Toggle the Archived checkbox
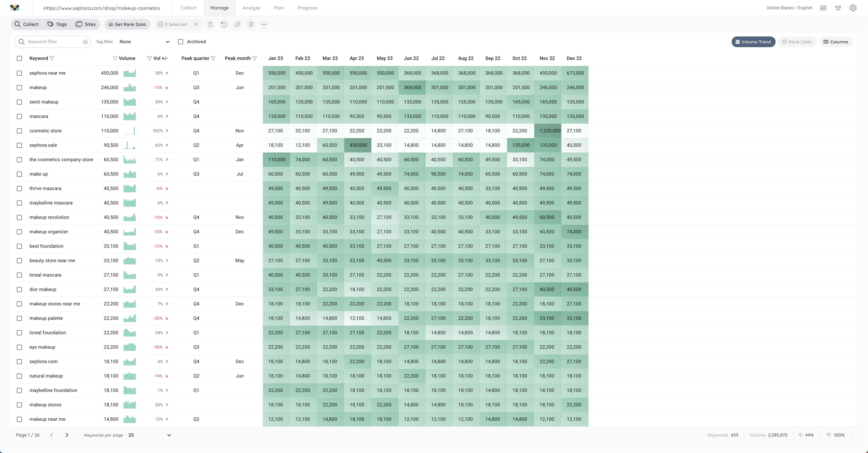The image size is (868, 453). tap(181, 42)
